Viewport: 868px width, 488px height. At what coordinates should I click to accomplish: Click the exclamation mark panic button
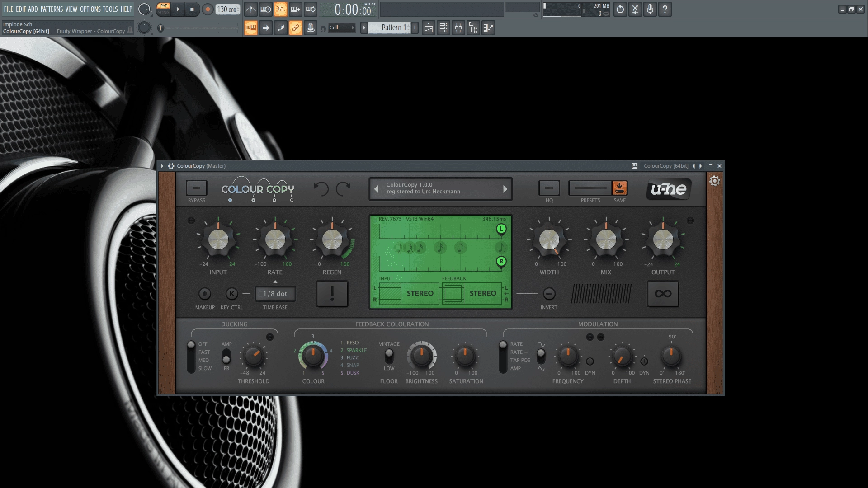click(x=332, y=294)
